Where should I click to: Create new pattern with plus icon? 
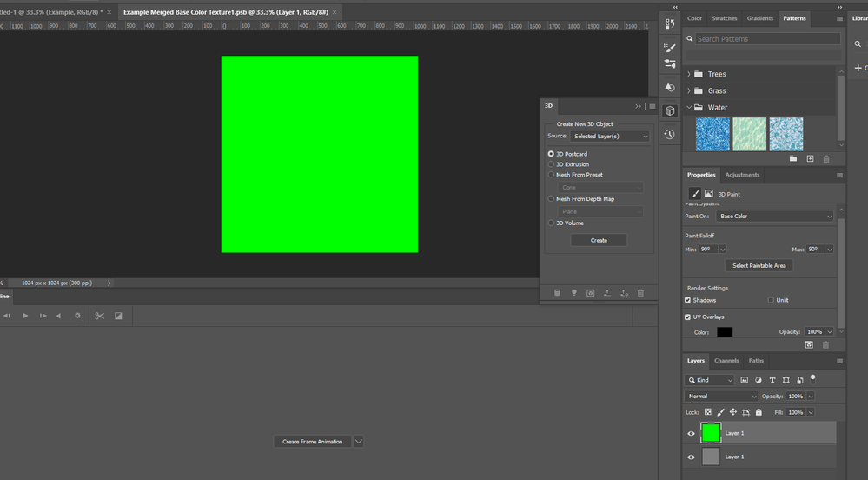pos(810,159)
